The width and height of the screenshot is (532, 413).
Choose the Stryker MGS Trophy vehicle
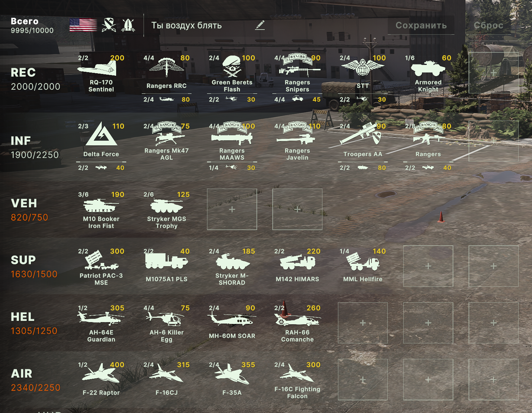pyautogui.click(x=167, y=210)
